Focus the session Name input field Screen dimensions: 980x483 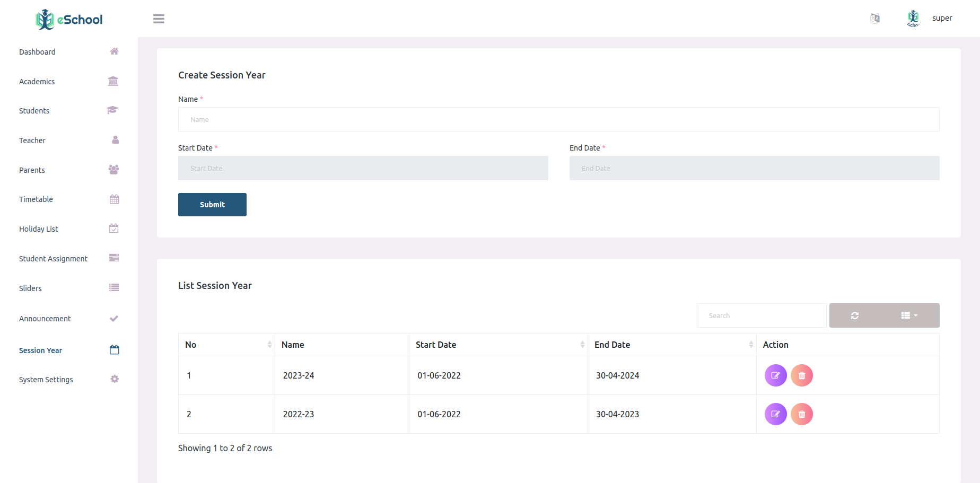[x=558, y=119]
